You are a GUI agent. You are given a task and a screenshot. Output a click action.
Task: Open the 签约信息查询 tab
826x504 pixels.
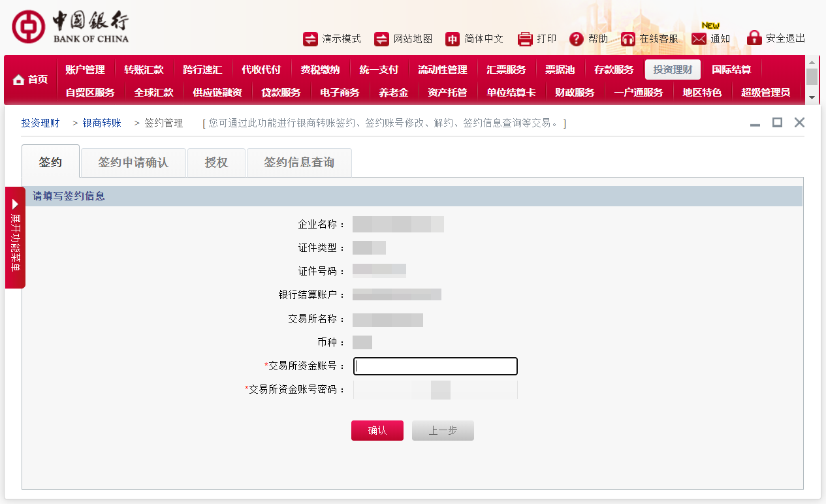pos(299,163)
